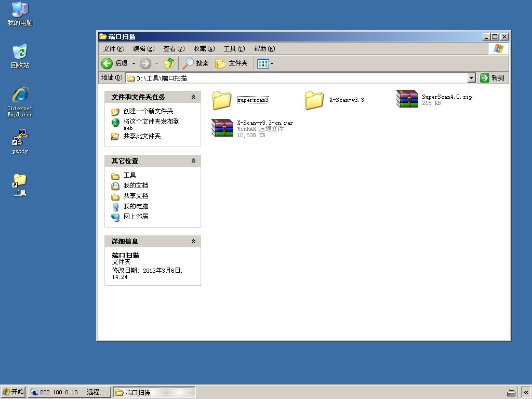The width and height of the screenshot is (532, 399).
Task: Click the keyboard icon in system tray
Action: point(511,393)
